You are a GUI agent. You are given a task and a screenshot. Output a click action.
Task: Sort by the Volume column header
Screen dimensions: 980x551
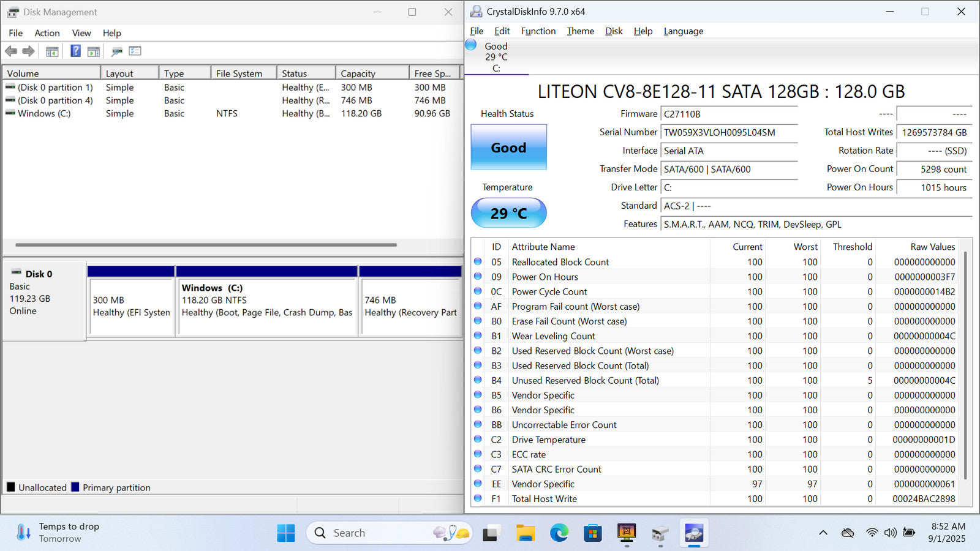51,73
